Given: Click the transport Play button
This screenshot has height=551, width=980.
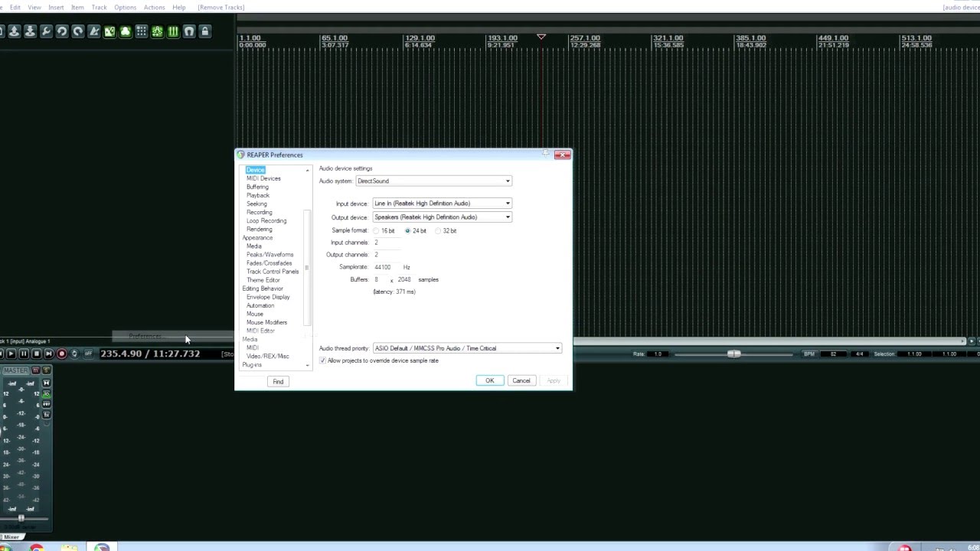Looking at the screenshot, I should click(11, 354).
